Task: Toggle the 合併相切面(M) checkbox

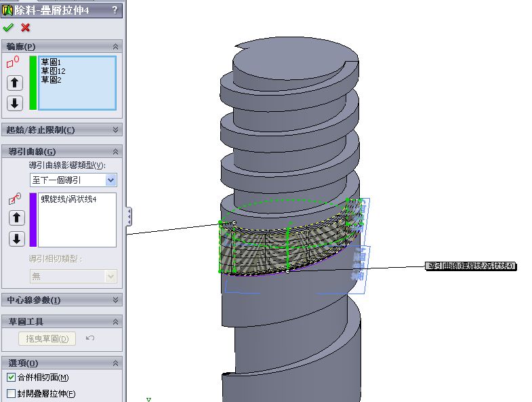Action: [12, 377]
